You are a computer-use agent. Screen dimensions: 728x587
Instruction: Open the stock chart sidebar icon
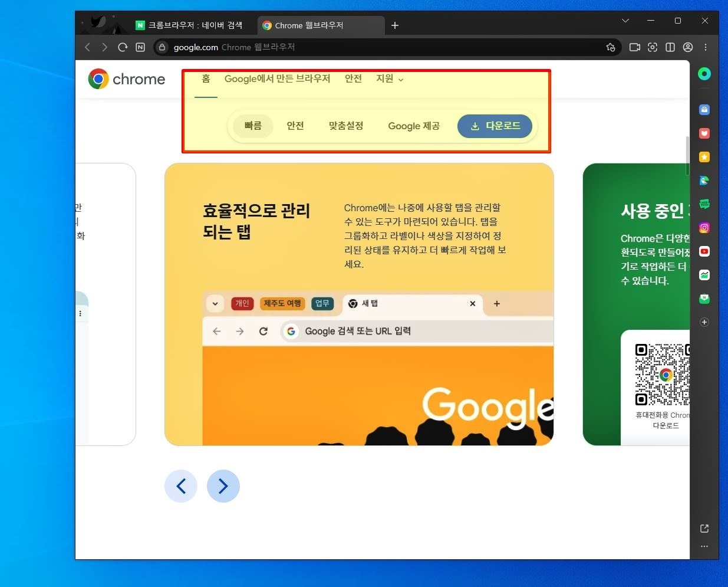coord(704,275)
